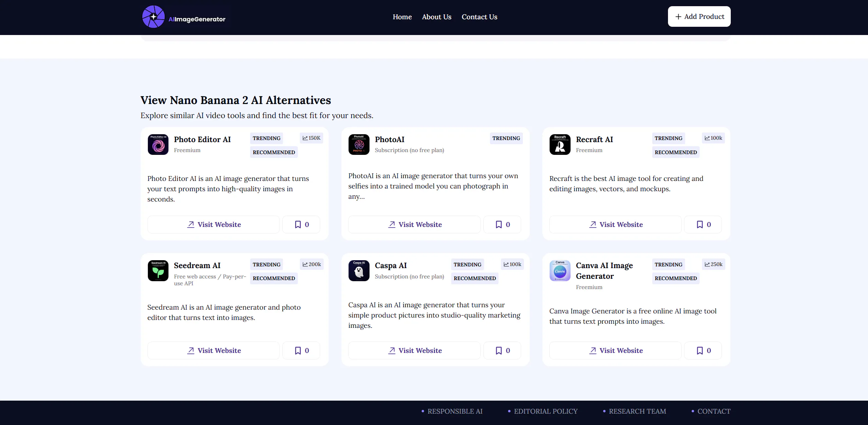Open the Seedream AI app icon
Viewport: 868px width, 425px height.
[158, 271]
